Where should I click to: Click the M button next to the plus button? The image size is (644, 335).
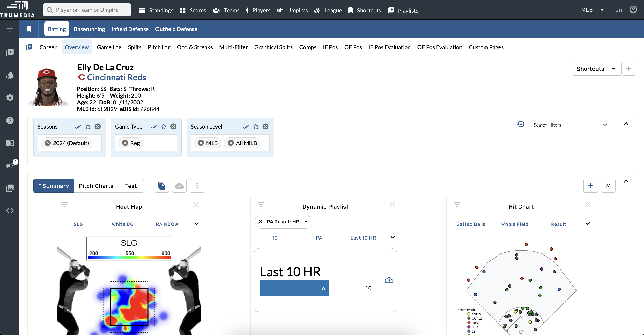(608, 186)
